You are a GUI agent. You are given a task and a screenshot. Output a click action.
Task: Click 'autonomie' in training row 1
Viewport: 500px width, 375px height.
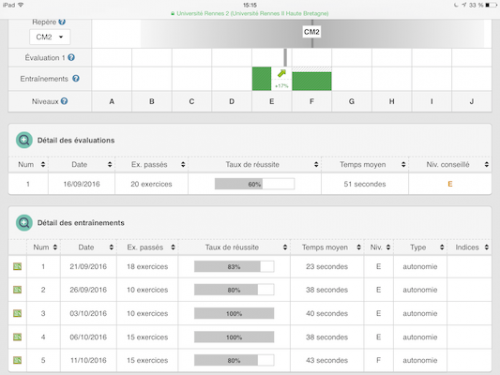tap(420, 266)
